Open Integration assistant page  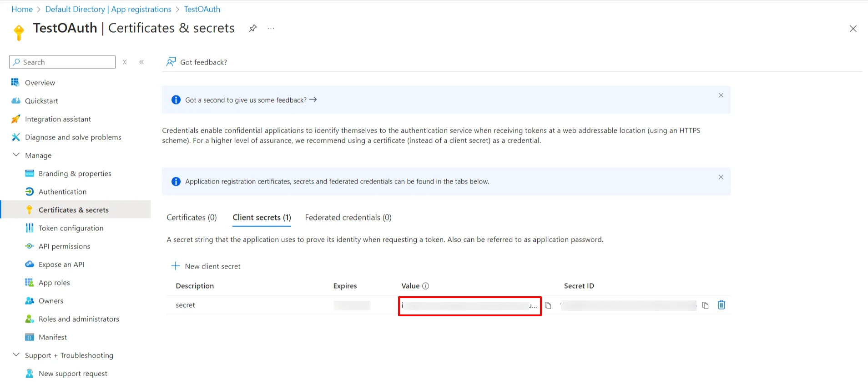58,119
